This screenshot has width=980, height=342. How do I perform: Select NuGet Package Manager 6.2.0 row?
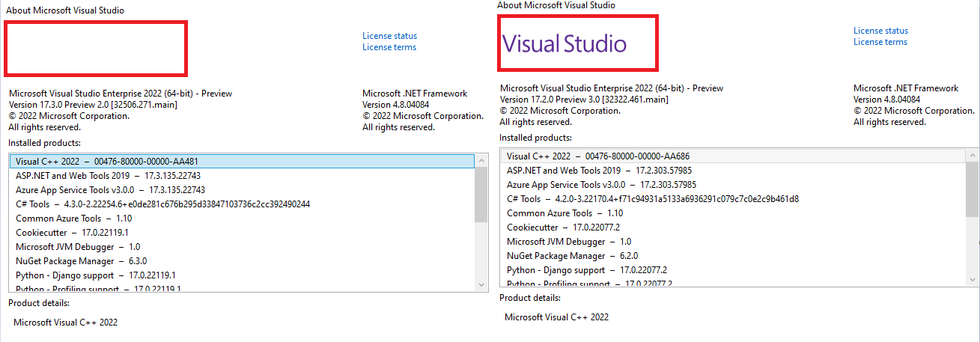coord(733,256)
